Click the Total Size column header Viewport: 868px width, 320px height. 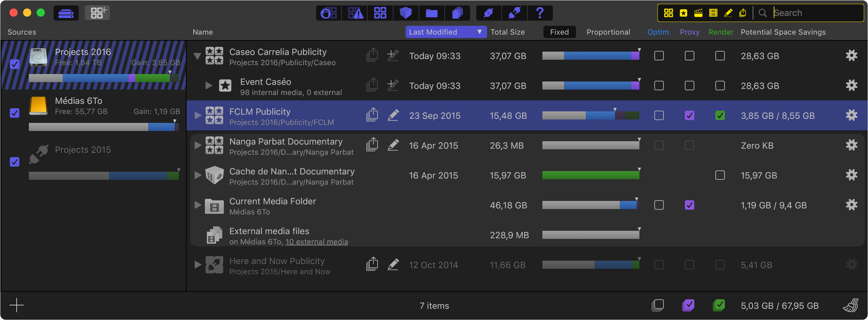507,32
